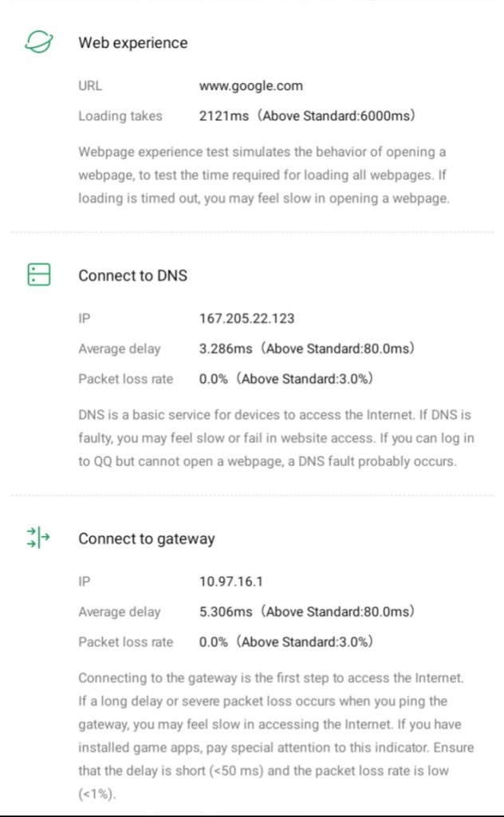This screenshot has height=817, width=504.
Task: Tap the gateway IP address 10.97.16.1
Action: tap(230, 582)
